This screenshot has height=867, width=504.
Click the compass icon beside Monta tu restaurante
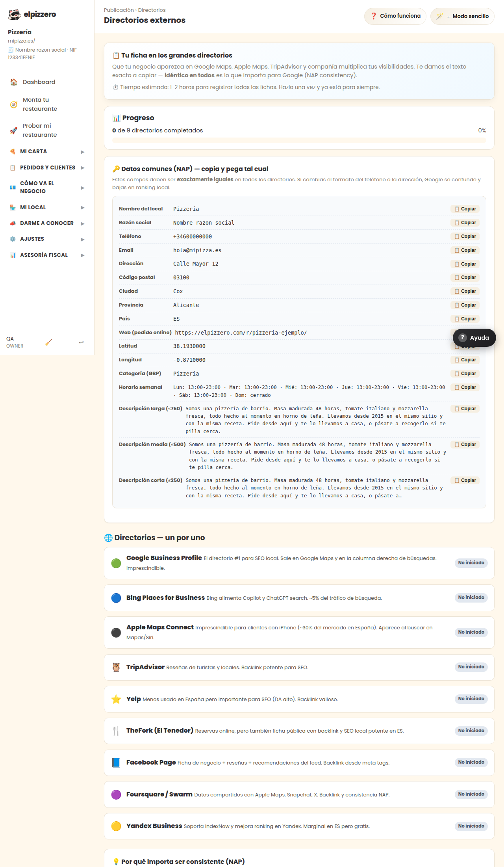click(x=14, y=104)
